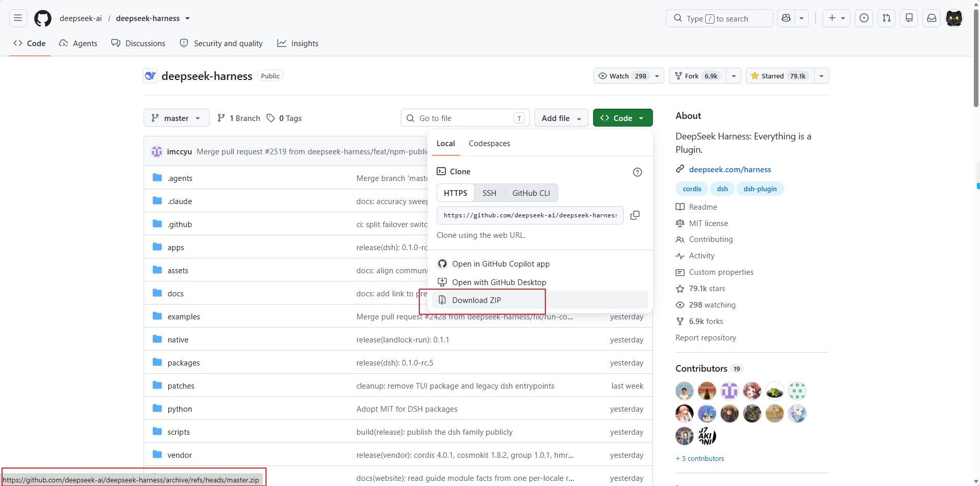This screenshot has height=486, width=980.
Task: Expand the Fork options arrow
Action: [x=734, y=76]
